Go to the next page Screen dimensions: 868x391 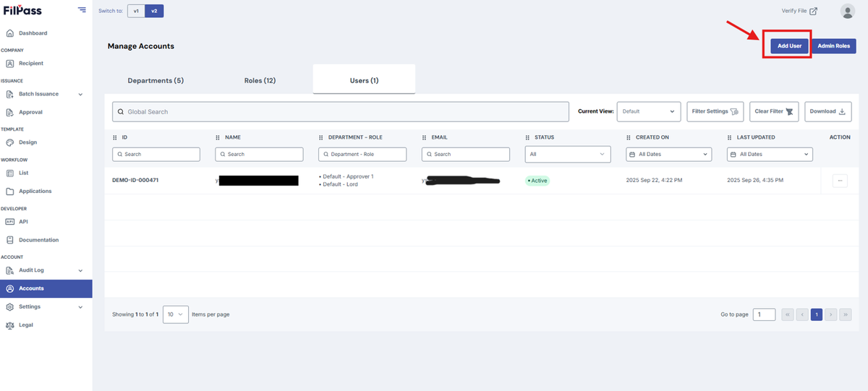pyautogui.click(x=831, y=314)
